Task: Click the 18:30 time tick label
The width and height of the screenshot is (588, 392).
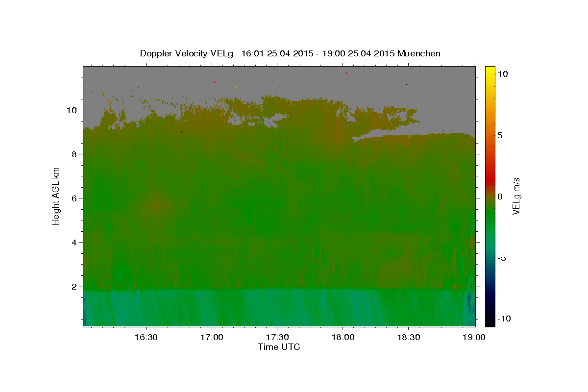Action: click(408, 337)
